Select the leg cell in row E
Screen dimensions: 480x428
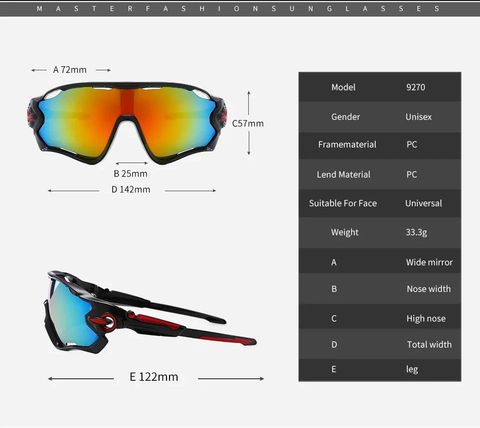[412, 369]
